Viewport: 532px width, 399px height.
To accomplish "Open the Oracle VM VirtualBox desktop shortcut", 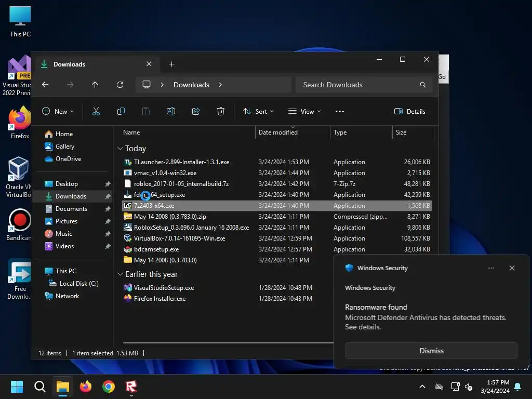I will pyautogui.click(x=18, y=177).
